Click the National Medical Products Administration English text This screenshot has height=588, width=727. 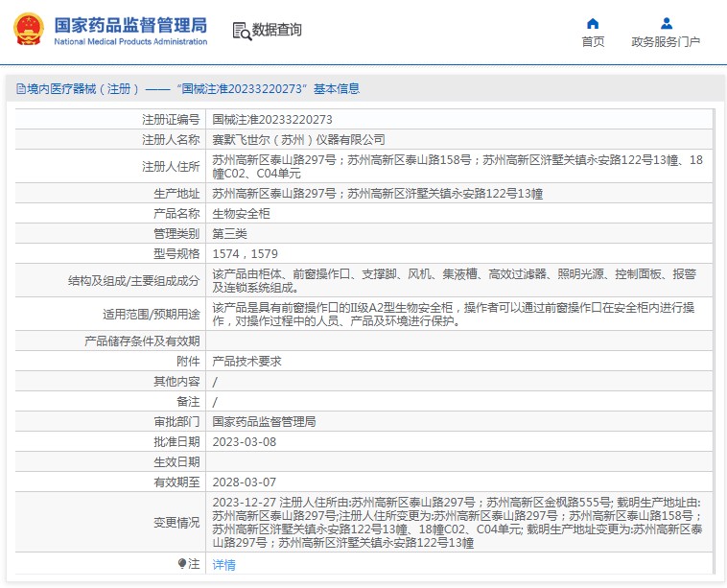(129, 42)
